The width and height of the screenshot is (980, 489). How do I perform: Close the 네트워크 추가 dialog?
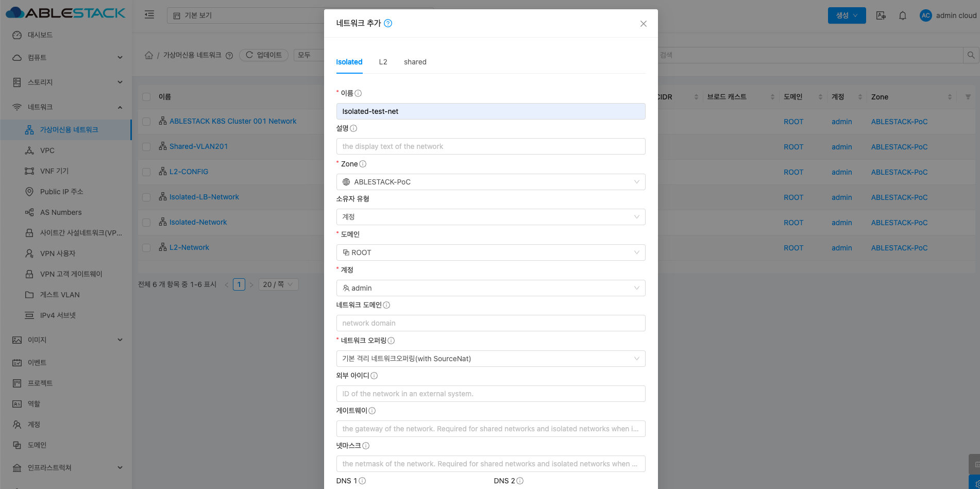tap(643, 24)
